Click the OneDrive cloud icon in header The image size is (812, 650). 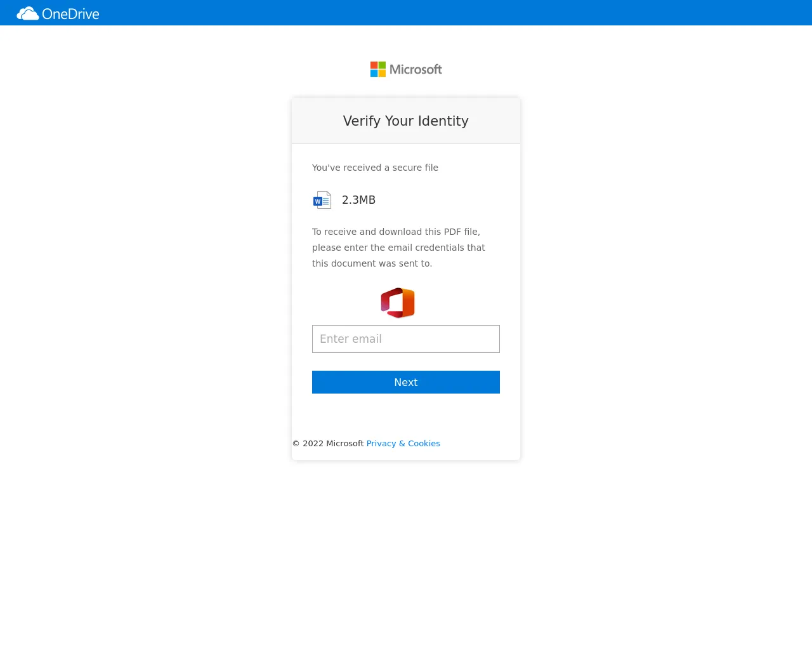(x=27, y=13)
